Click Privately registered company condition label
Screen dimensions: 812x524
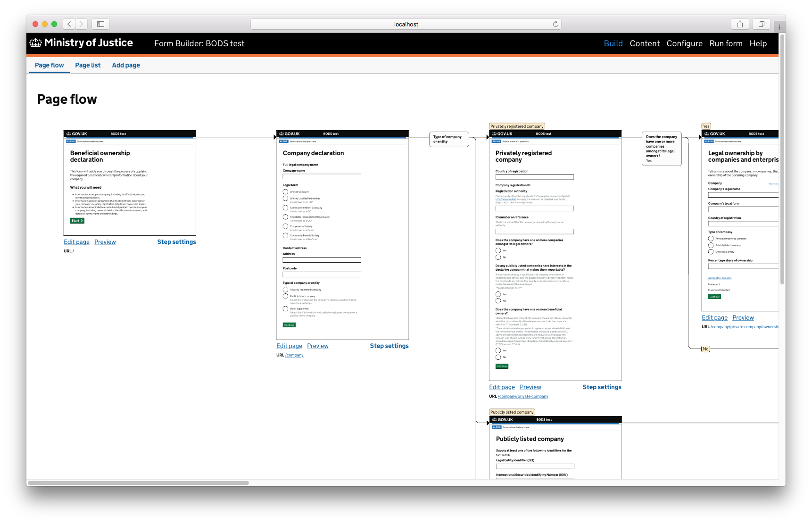517,126
